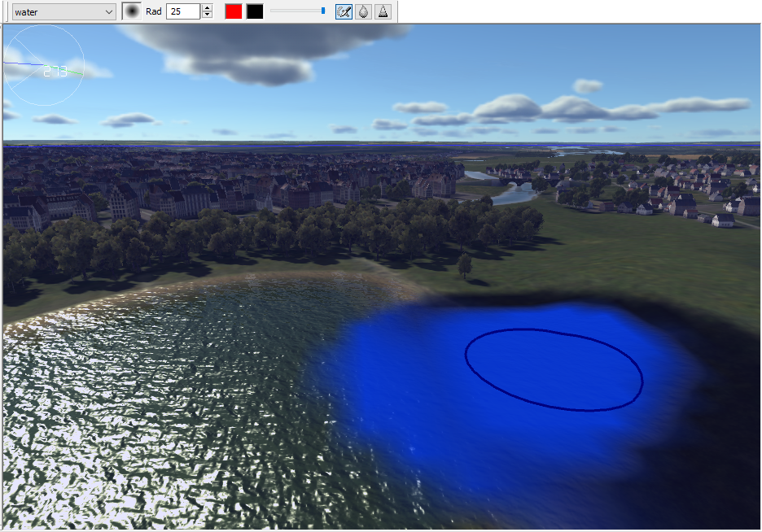Click the blue opacity slider handle

(x=323, y=11)
